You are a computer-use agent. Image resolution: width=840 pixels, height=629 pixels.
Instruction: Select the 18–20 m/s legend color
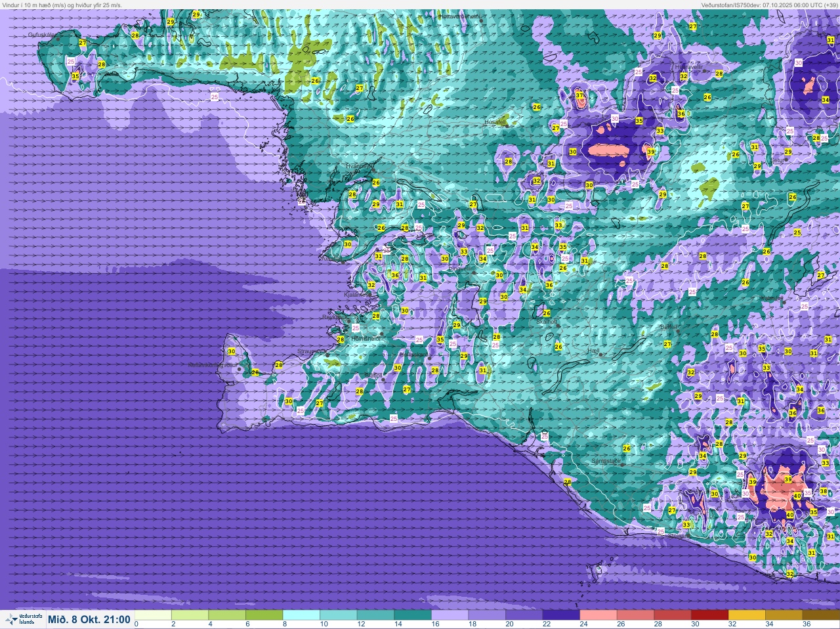point(488,615)
